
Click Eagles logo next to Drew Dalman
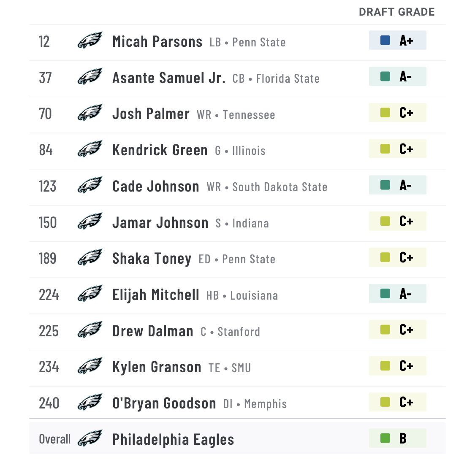pos(90,330)
